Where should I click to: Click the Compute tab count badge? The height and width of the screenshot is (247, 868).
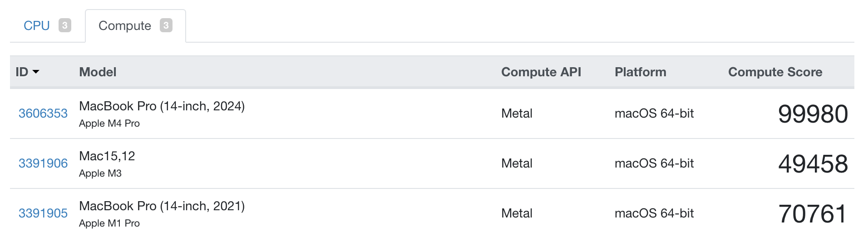click(166, 25)
